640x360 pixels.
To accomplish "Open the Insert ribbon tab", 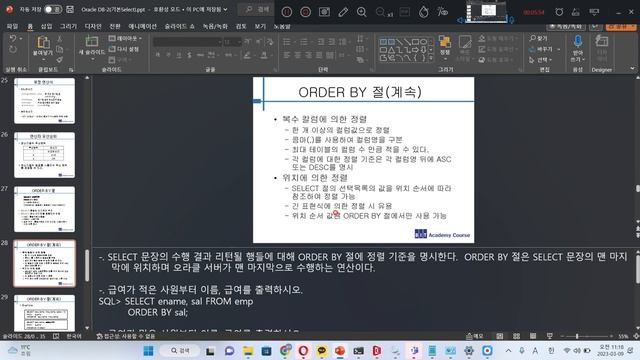I will 47,26.
